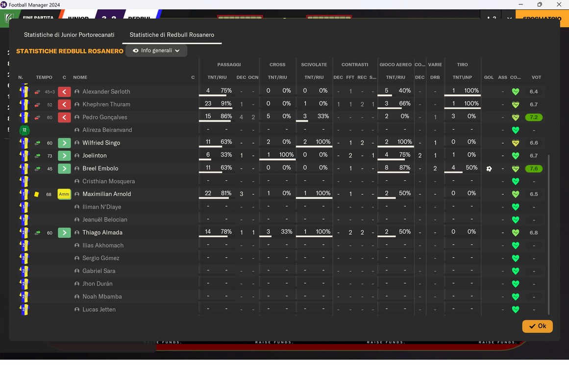
Task: Click the PASSAGGI group header
Action: 229,65
